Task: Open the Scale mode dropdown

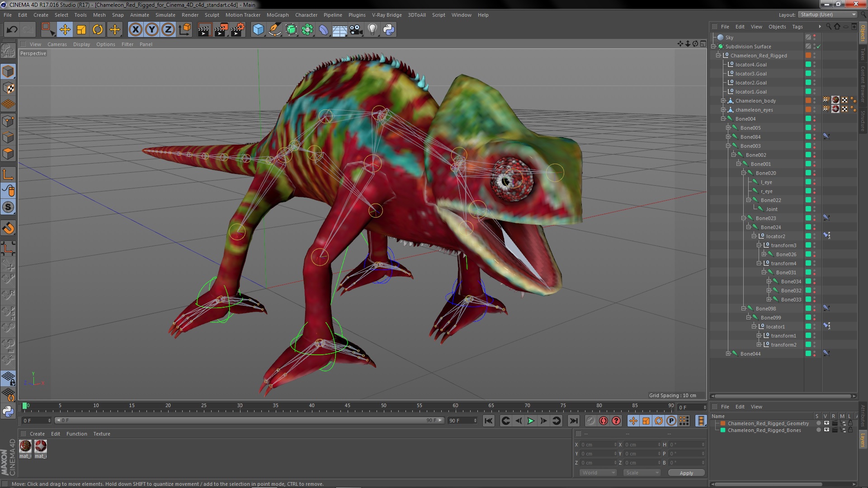Action: point(641,473)
